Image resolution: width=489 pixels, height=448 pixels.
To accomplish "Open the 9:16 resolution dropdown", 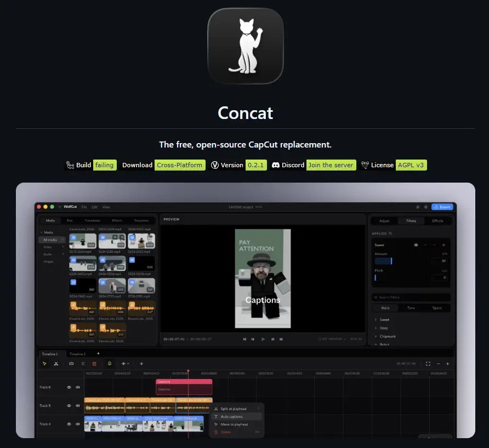I will point(332,339).
